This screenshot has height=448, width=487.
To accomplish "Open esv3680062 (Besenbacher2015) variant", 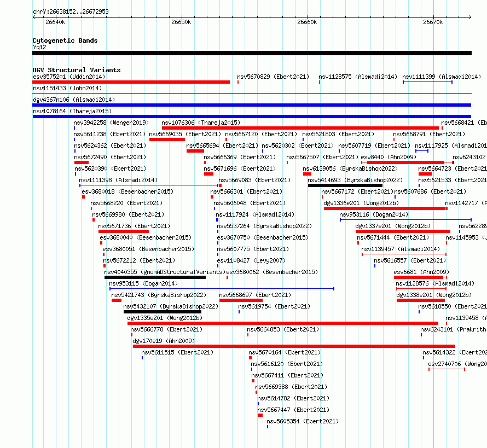I will (272, 272).
